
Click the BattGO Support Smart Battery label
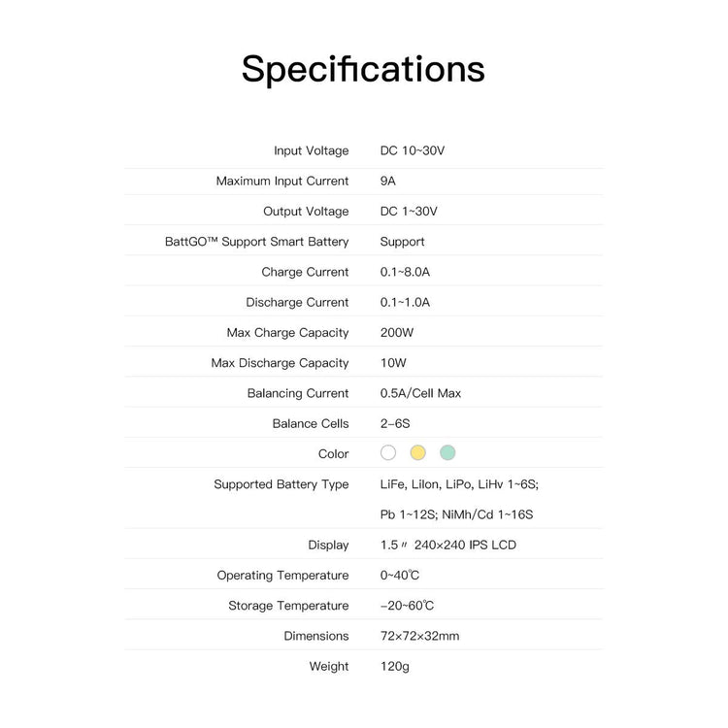pos(257,242)
